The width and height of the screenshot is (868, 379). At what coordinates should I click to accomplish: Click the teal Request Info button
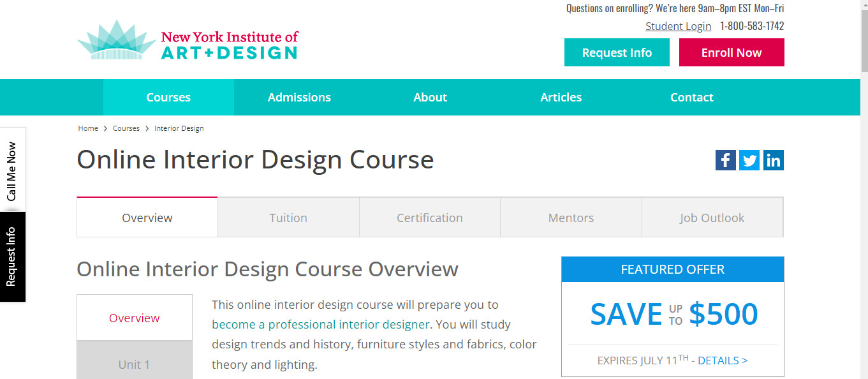(617, 53)
